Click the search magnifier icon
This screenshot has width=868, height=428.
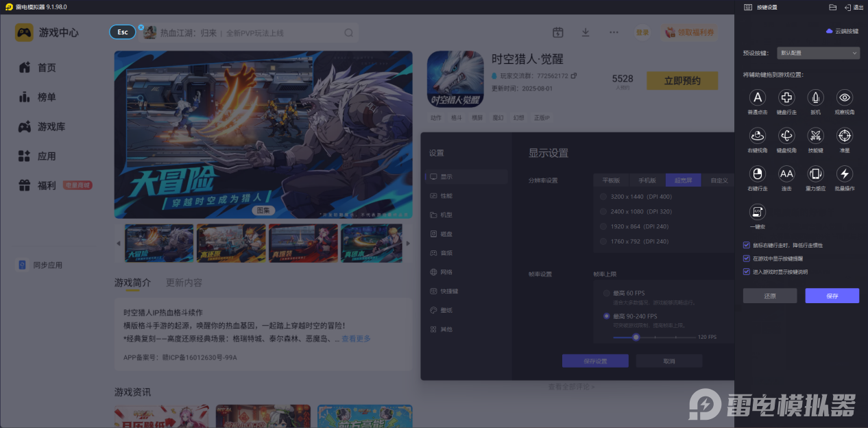(349, 33)
